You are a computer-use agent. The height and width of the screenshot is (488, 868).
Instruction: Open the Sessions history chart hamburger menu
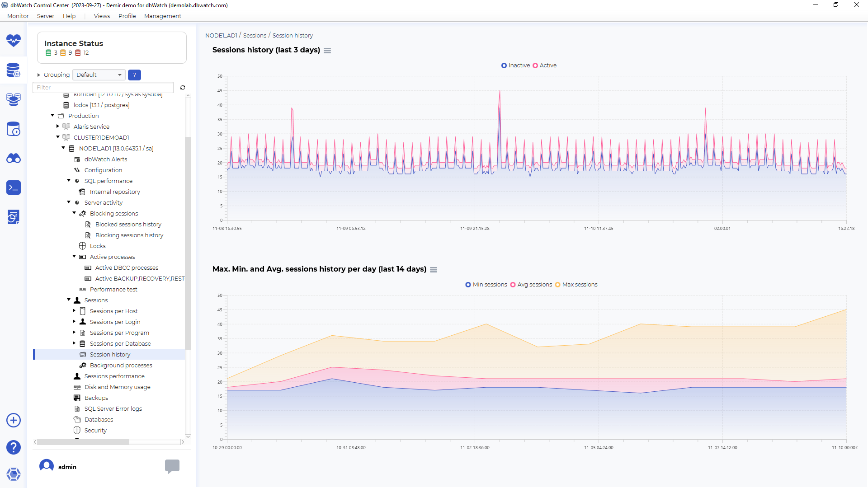[327, 51]
